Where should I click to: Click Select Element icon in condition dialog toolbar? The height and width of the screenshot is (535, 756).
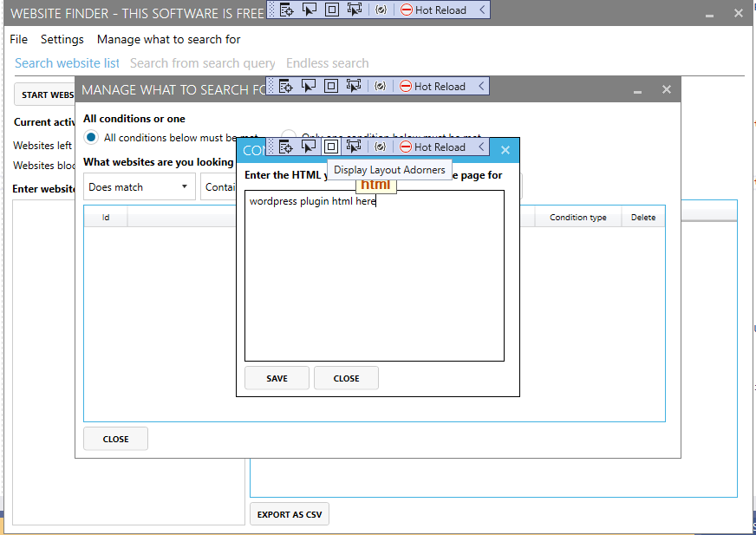pyautogui.click(x=308, y=147)
